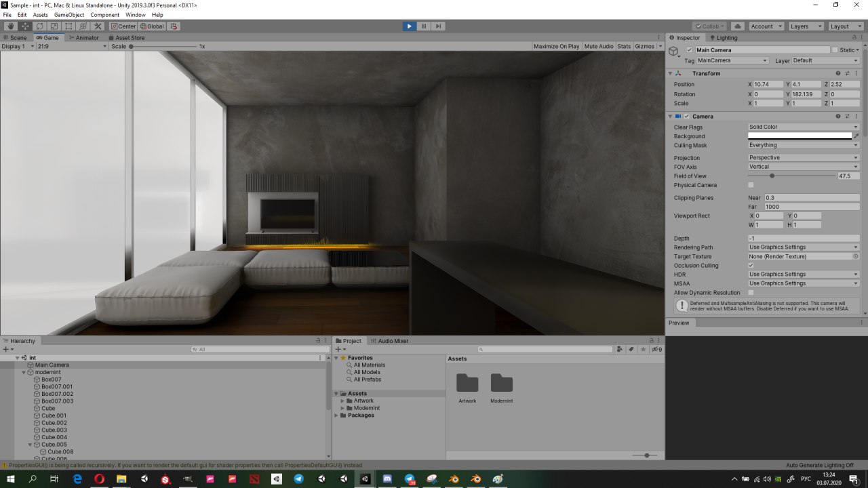Click the Camera component help icon

838,117
